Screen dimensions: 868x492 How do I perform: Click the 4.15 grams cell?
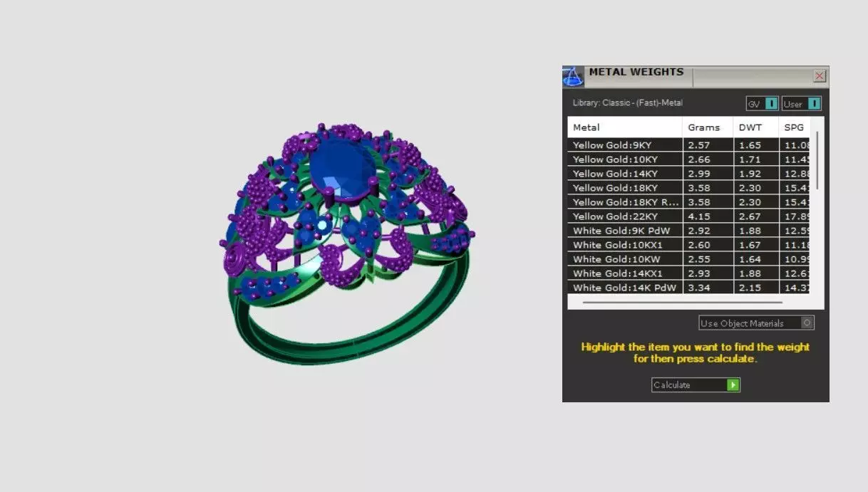pos(708,216)
